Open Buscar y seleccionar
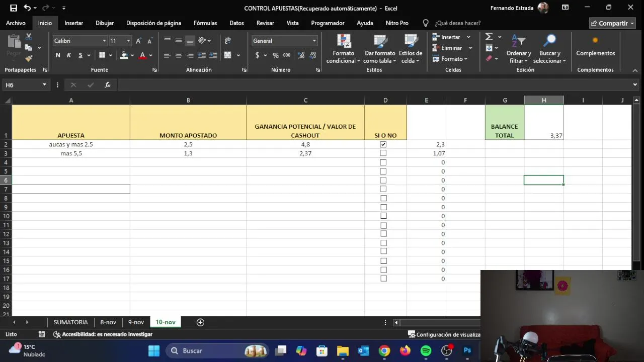The image size is (644, 362). [x=549, y=49]
